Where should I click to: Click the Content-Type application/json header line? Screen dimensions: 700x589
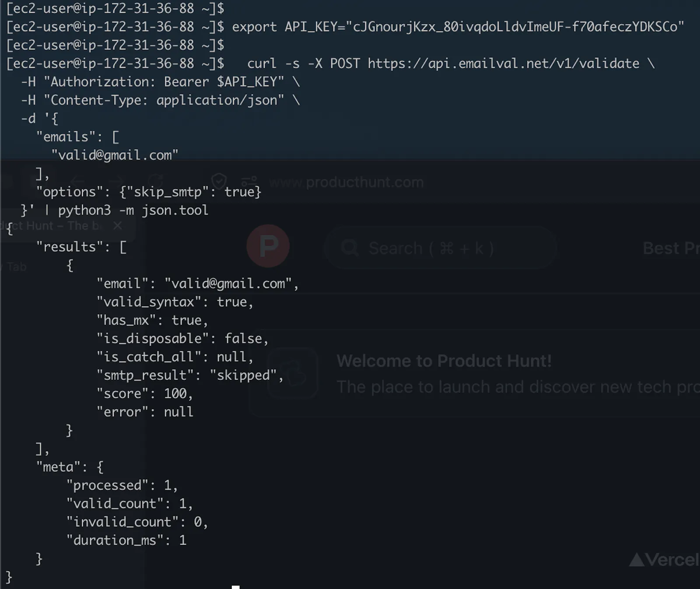click(x=161, y=100)
